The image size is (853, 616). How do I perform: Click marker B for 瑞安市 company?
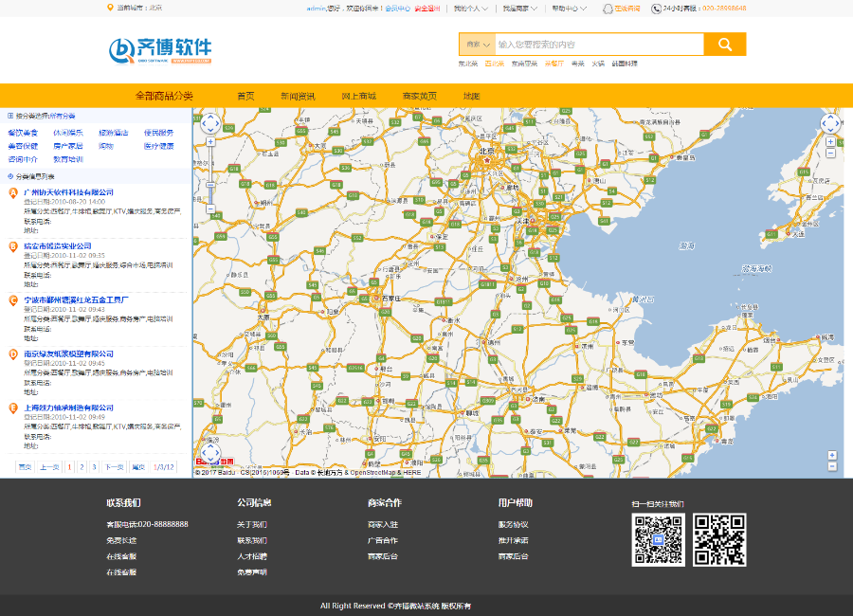(13, 246)
